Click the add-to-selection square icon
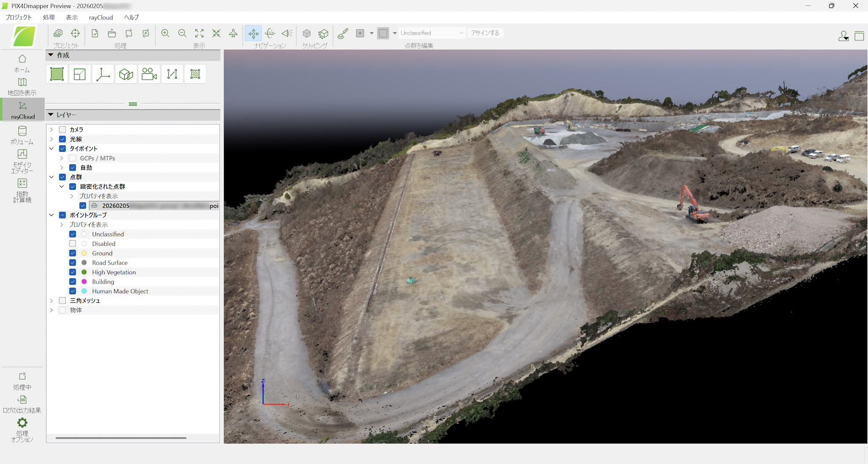The width and height of the screenshot is (868, 464). coord(360,33)
